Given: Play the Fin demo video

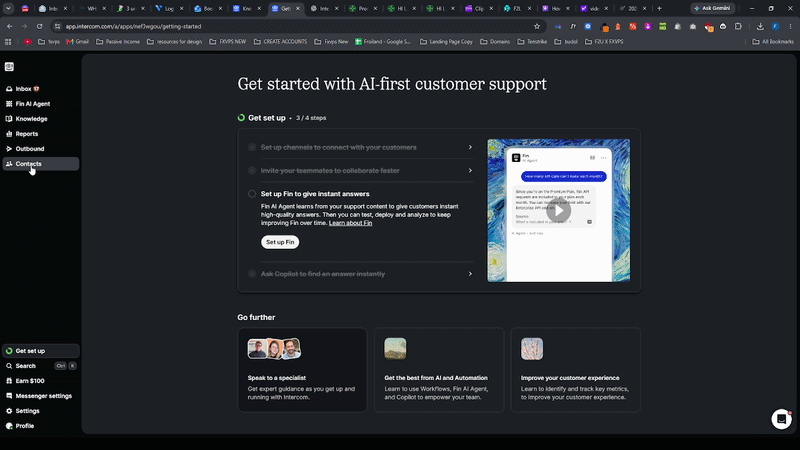Looking at the screenshot, I should [x=559, y=211].
